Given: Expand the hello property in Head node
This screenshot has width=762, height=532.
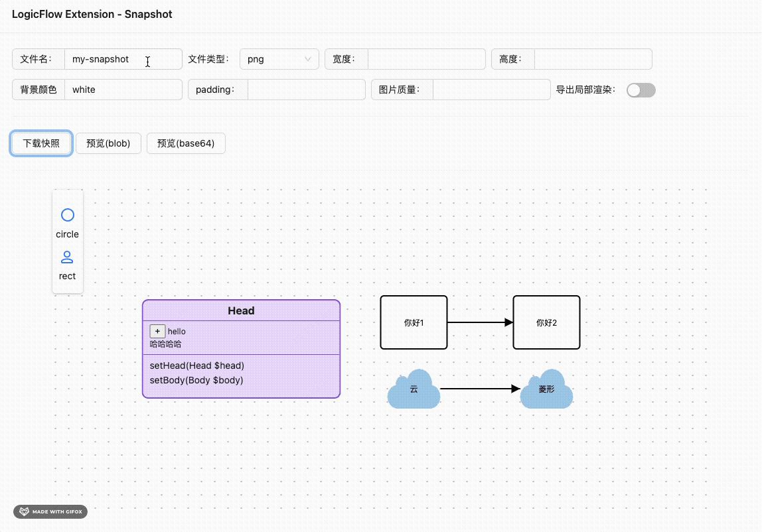Looking at the screenshot, I should click(157, 331).
